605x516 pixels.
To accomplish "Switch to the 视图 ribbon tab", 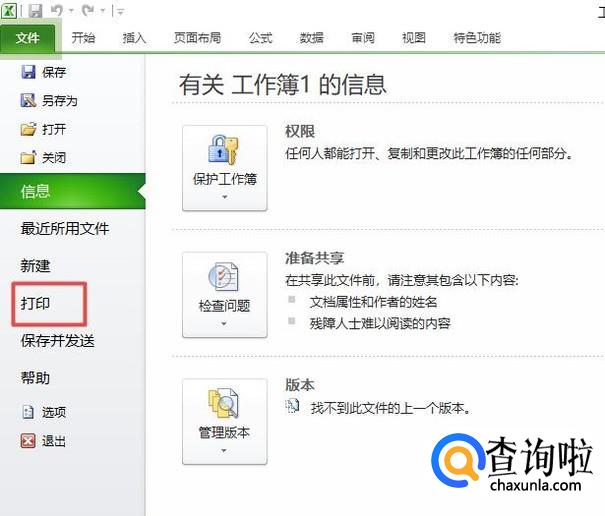I will [414, 37].
